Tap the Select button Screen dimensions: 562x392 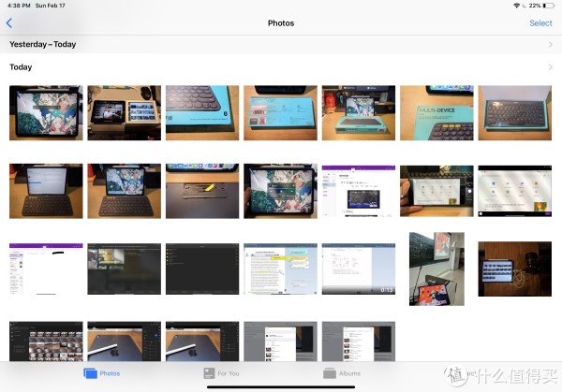pyautogui.click(x=540, y=23)
